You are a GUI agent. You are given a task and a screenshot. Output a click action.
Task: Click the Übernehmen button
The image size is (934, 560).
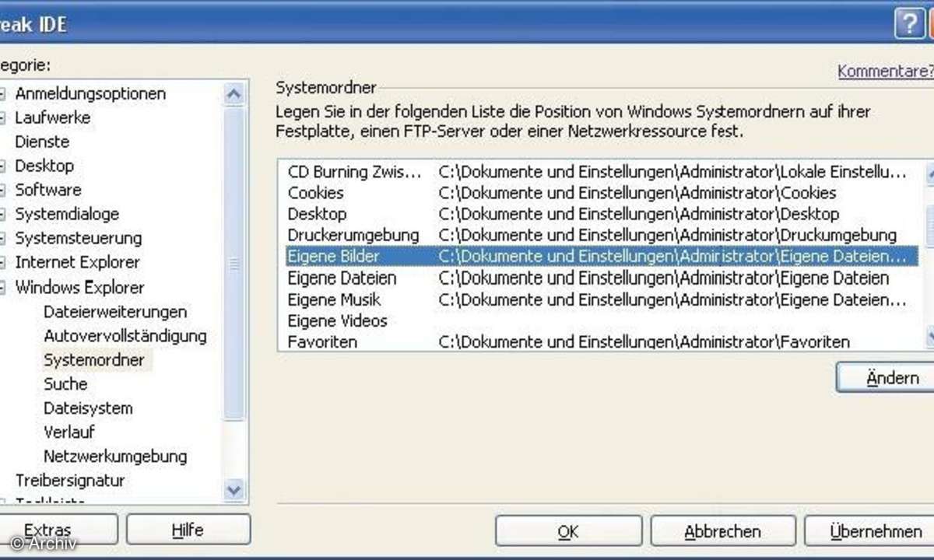(870, 532)
